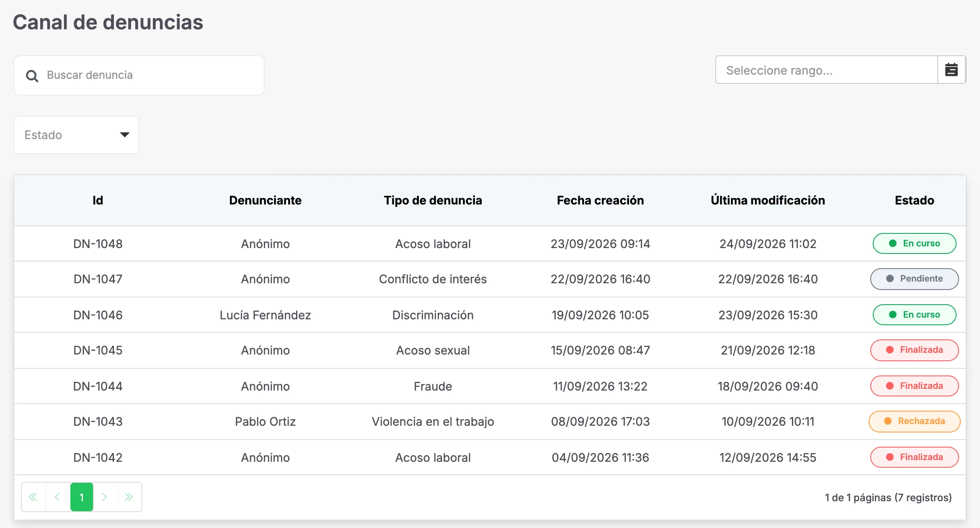Click modification date 23/09/2026 15:30
The image size is (980, 528).
[768, 315]
